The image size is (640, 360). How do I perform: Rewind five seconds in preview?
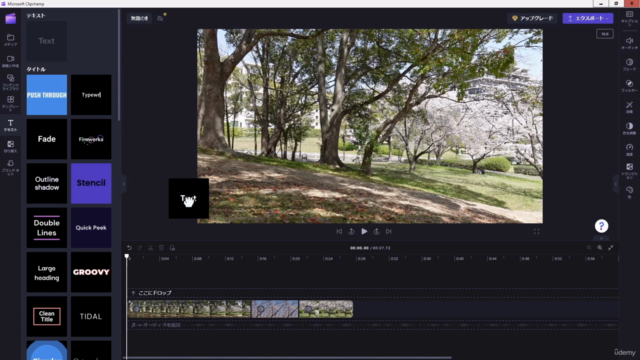351,231
